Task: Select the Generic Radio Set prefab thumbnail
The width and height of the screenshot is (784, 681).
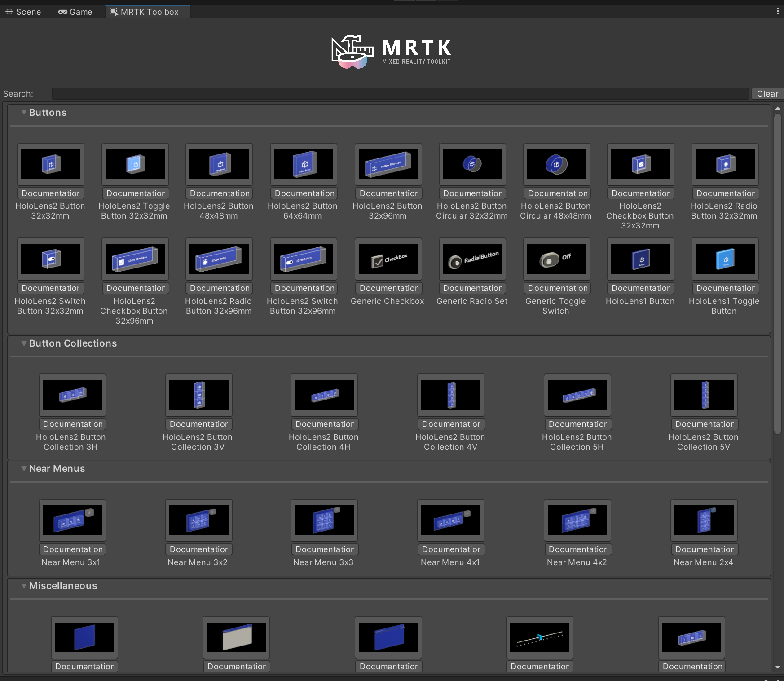Action: point(472,259)
